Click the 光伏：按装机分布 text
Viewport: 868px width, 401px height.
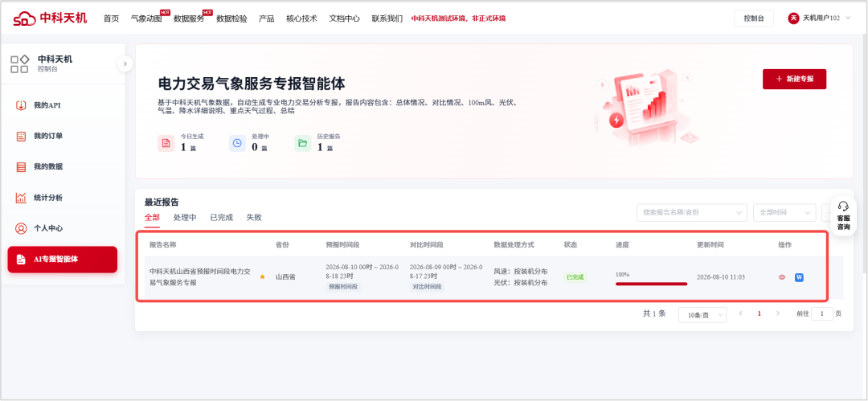coord(521,283)
